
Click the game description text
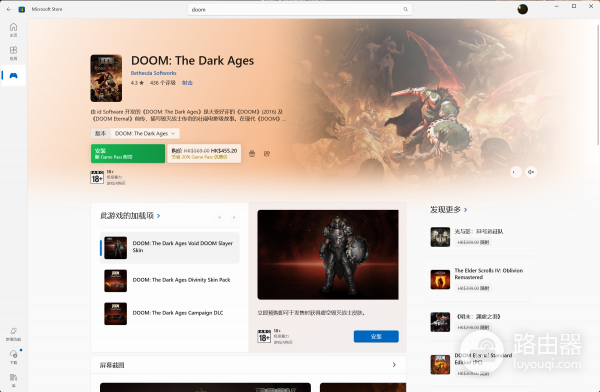[188, 115]
